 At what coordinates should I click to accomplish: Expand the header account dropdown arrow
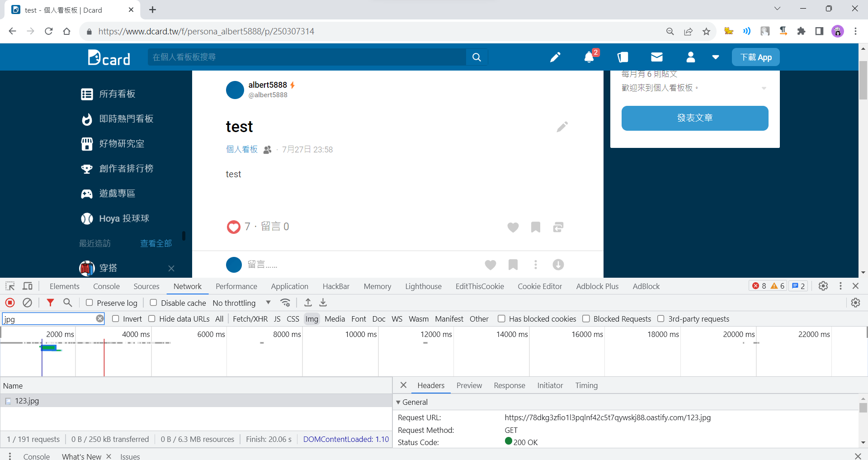(x=715, y=57)
